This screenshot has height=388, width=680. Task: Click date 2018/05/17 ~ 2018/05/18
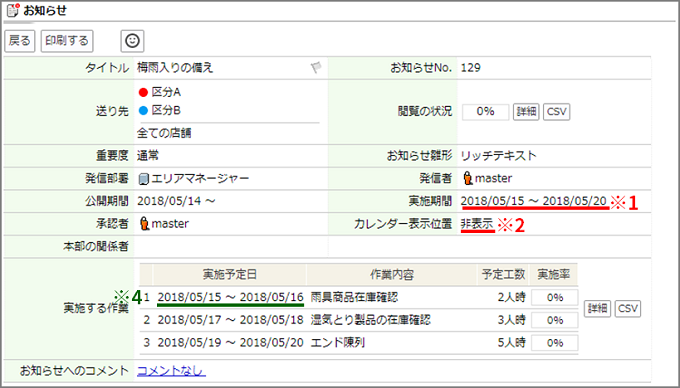[230, 320]
